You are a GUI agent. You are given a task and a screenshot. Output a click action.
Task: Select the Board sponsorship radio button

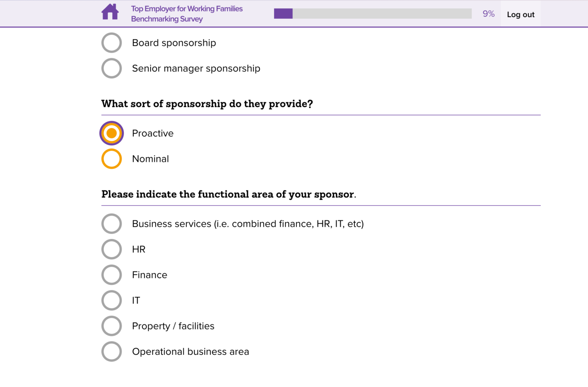pos(111,43)
